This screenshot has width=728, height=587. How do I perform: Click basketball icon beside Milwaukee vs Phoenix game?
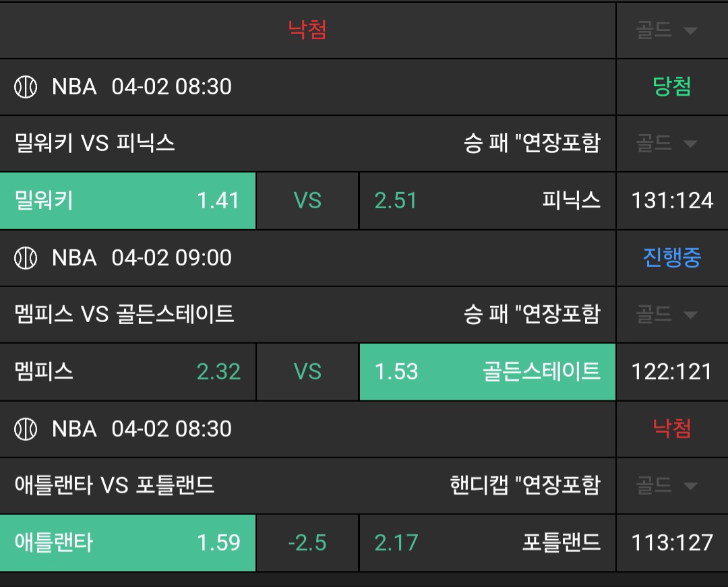click(x=26, y=87)
